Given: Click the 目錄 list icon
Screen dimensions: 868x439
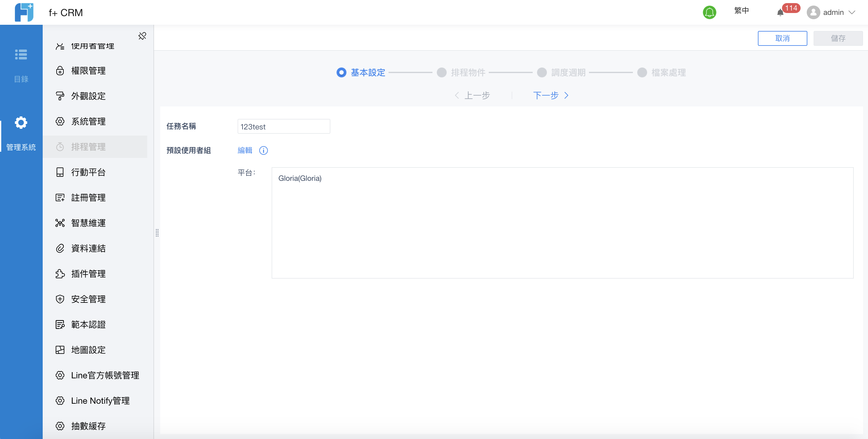Looking at the screenshot, I should coord(21,54).
